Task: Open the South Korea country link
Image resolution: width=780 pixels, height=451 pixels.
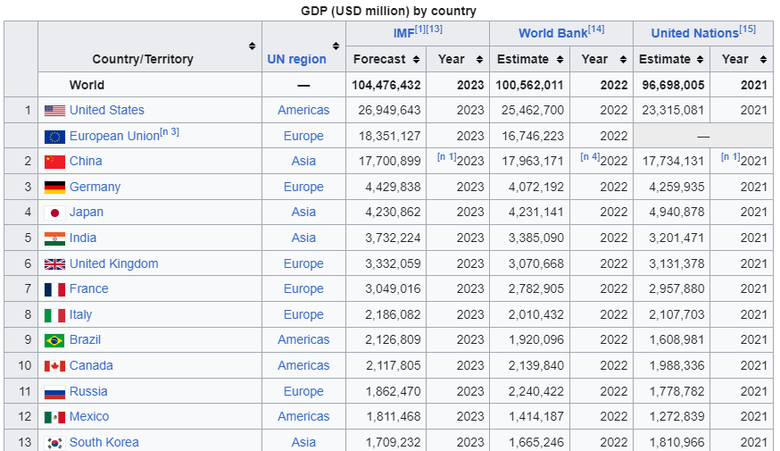Action: pos(104,443)
